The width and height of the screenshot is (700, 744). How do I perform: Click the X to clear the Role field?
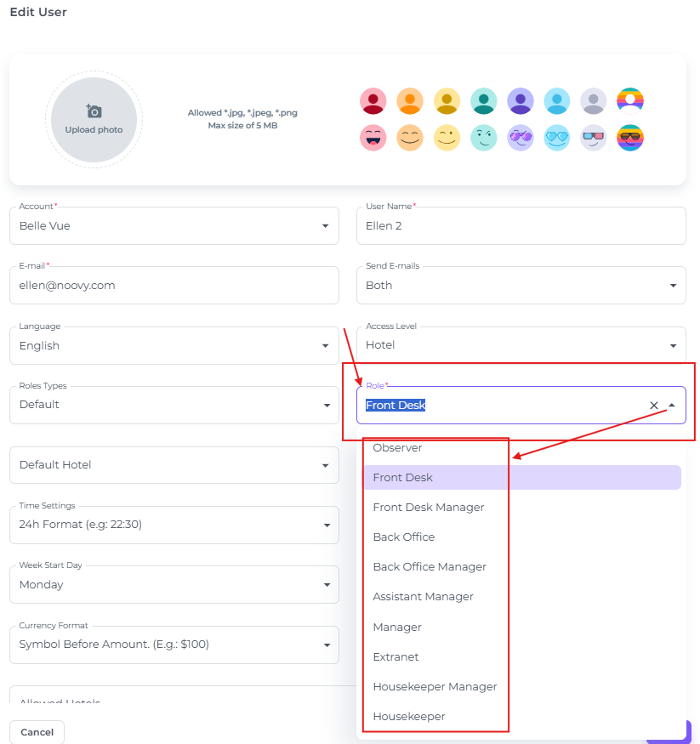click(x=654, y=406)
